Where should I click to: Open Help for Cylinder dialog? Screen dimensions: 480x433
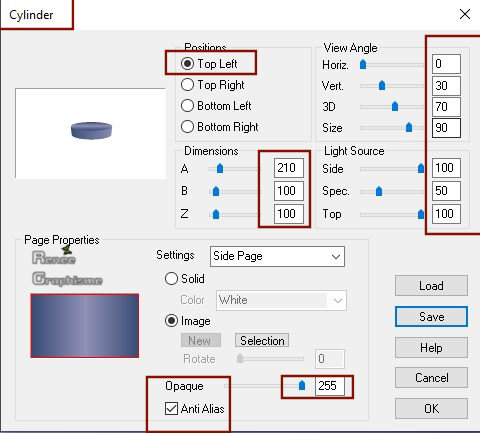(431, 348)
